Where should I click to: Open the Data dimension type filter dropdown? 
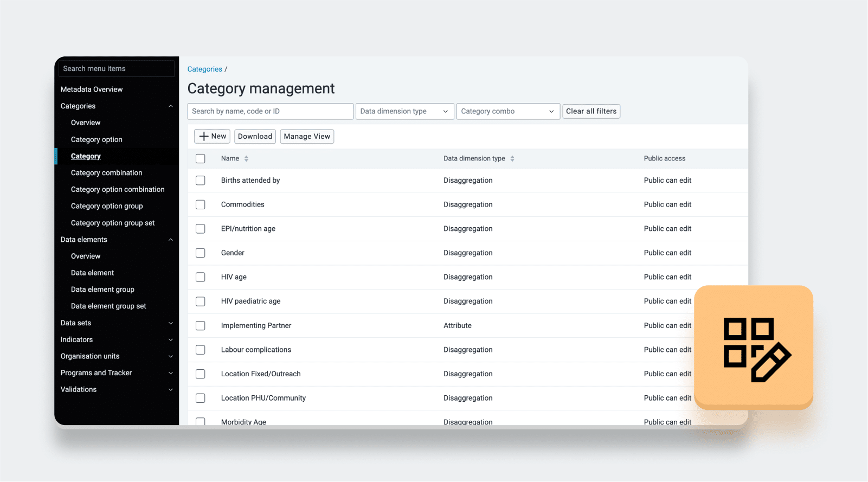coord(404,112)
